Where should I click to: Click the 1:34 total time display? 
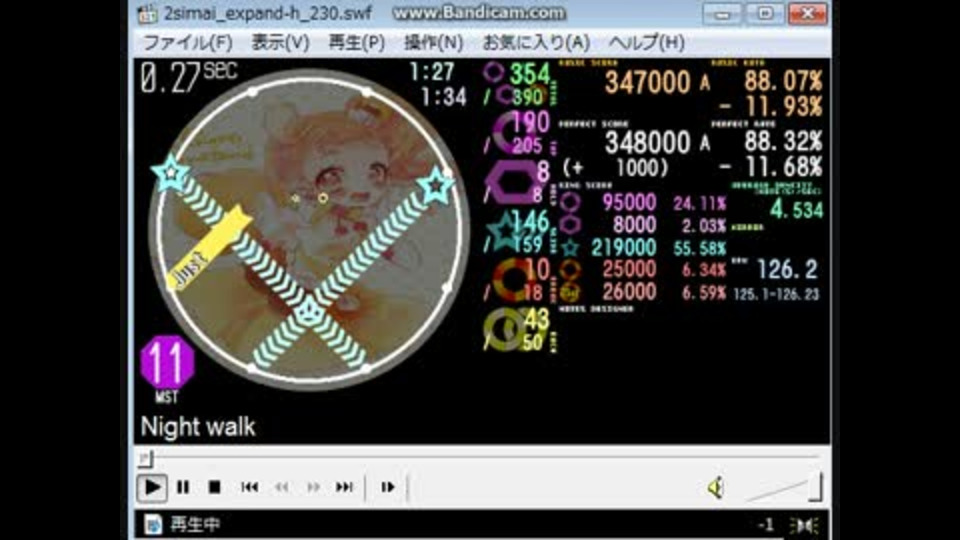point(443,96)
